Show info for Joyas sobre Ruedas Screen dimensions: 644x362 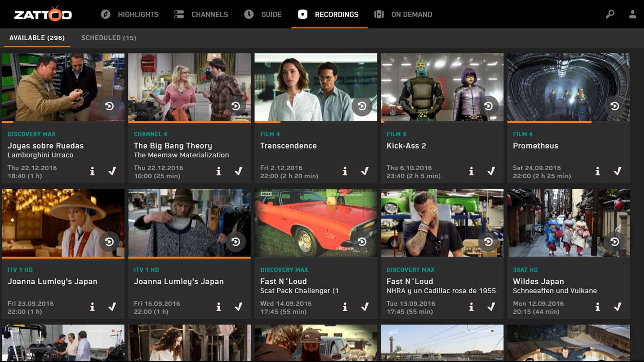92,171
